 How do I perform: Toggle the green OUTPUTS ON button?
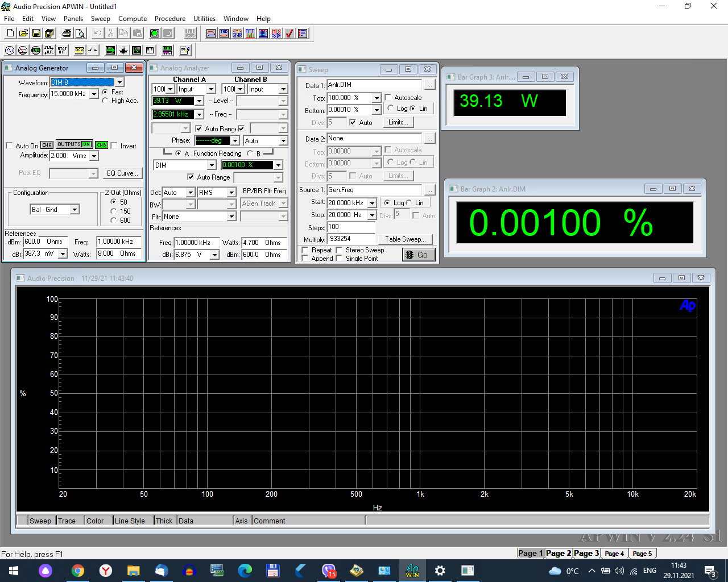(x=75, y=144)
